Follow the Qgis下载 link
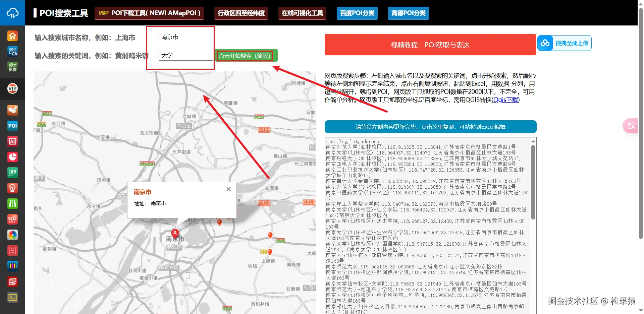The width and height of the screenshot is (644, 314). [x=506, y=100]
